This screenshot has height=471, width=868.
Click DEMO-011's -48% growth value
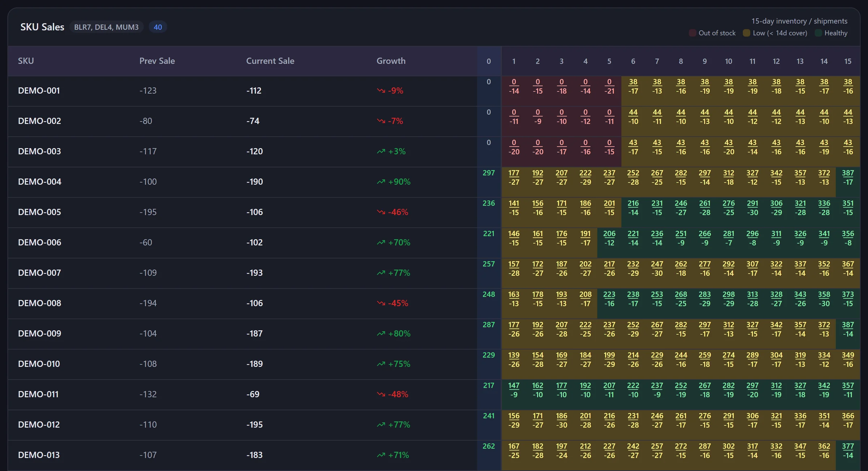398,394
